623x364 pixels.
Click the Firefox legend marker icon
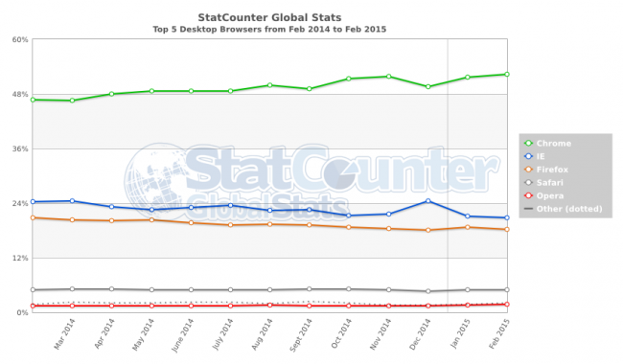(528, 170)
